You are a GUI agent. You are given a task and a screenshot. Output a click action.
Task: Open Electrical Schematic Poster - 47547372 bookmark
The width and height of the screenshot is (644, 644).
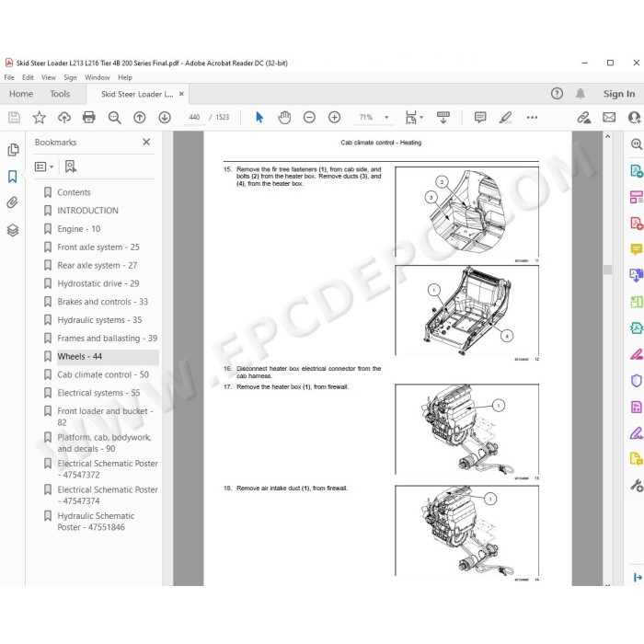[x=108, y=469]
